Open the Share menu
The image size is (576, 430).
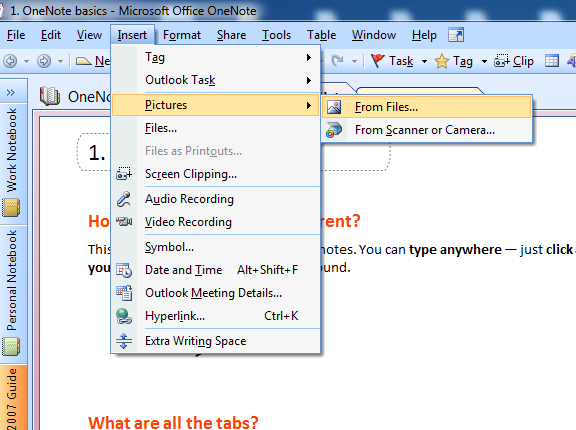(231, 35)
